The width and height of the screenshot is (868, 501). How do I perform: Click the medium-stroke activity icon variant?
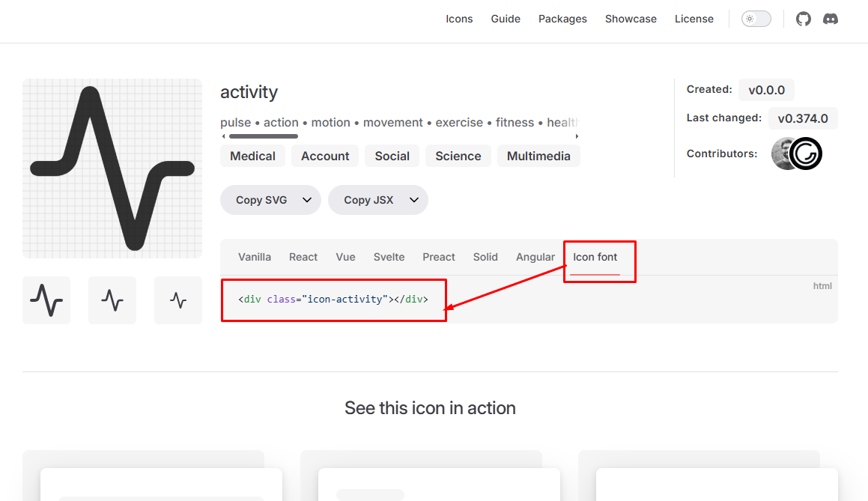[112, 300]
